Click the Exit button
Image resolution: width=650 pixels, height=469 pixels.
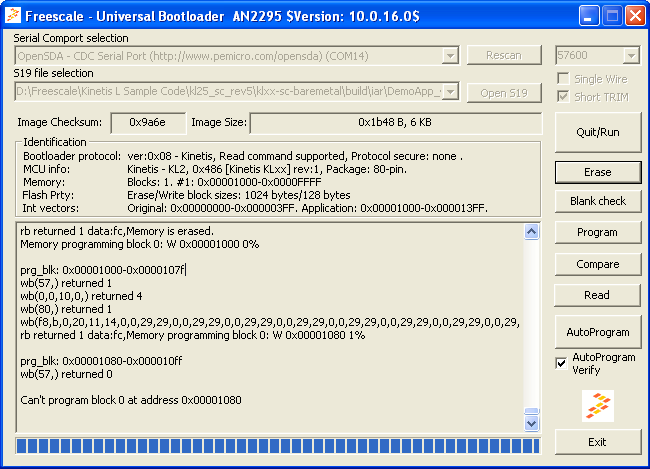point(598,442)
